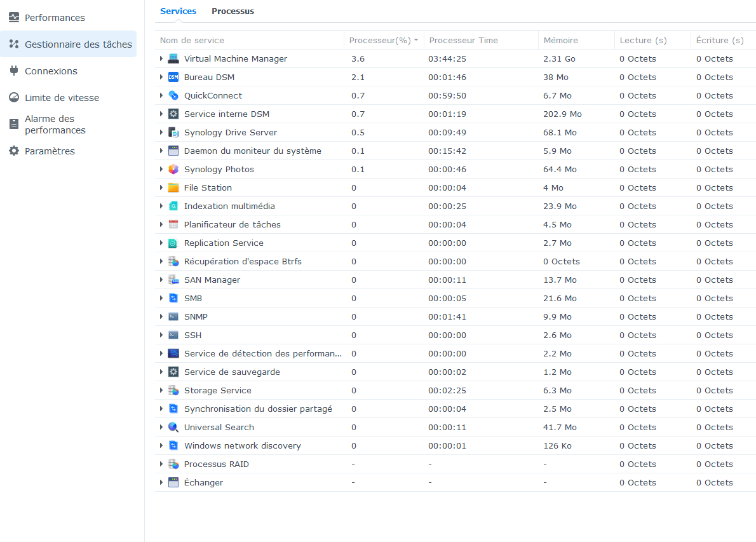
Task: Click the Service de détection des performances icon
Action: [173, 353]
